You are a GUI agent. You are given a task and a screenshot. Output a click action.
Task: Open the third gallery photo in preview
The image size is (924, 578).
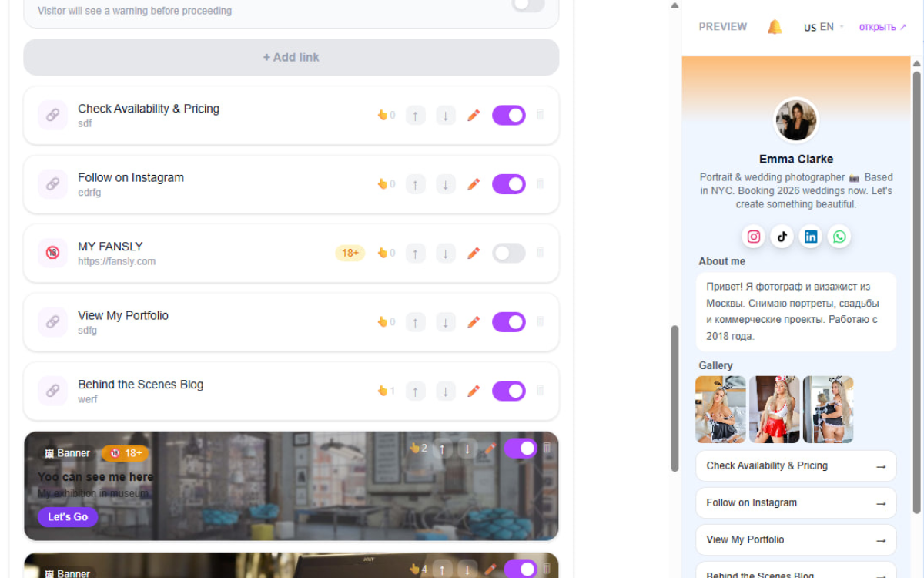coord(829,409)
